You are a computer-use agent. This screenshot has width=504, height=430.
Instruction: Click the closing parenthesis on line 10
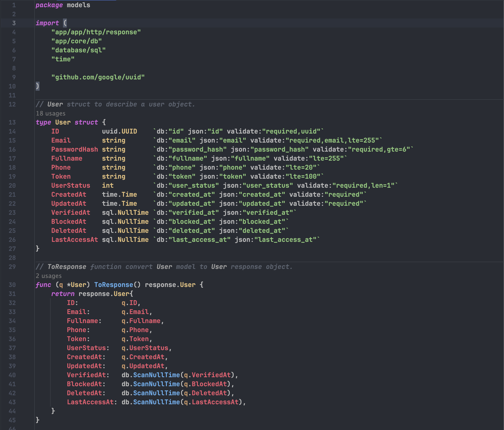[x=37, y=86]
